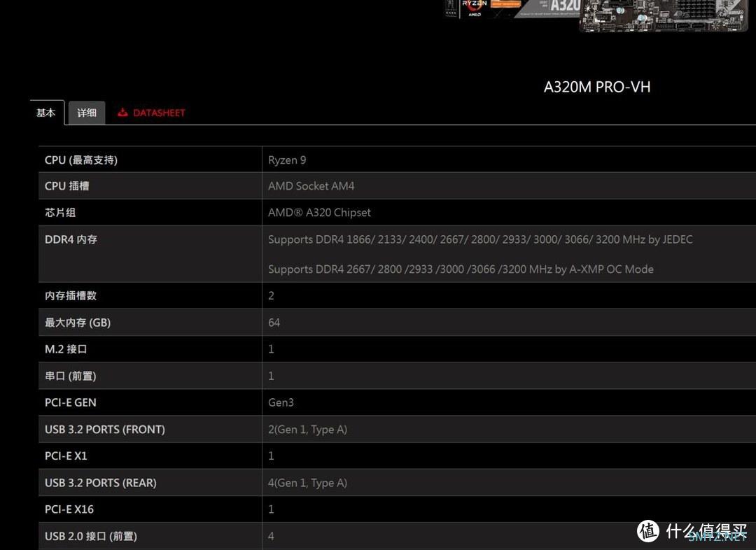Click the value 2 for 内存插槽数
Screen dimensions: 756x550
271,295
